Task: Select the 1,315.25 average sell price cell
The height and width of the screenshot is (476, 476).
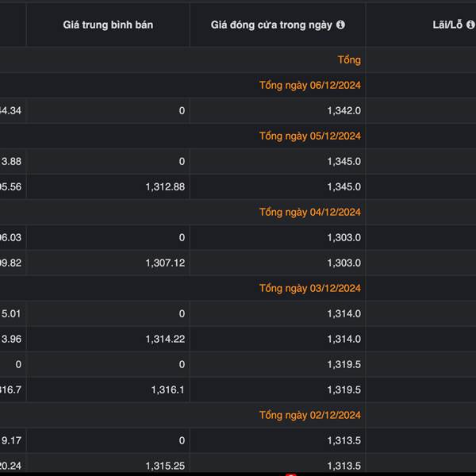Action: point(165,466)
